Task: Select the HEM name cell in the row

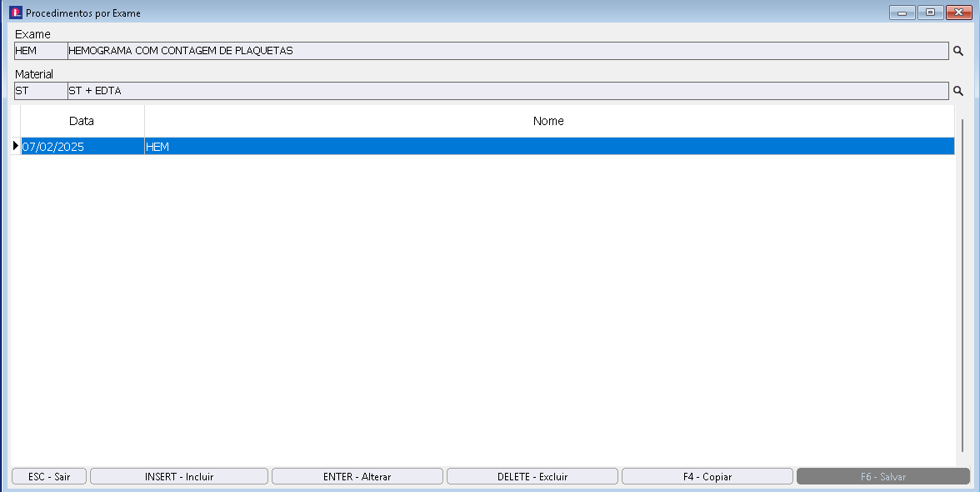Action: pos(548,147)
